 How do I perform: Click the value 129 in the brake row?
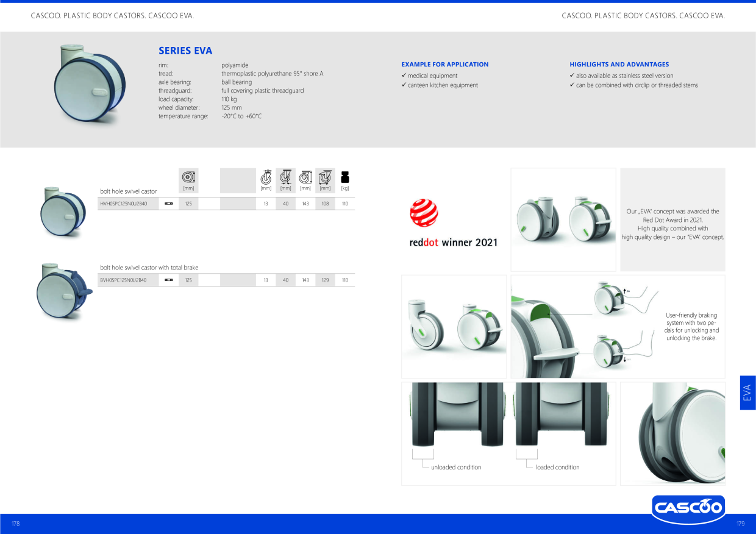click(x=325, y=280)
